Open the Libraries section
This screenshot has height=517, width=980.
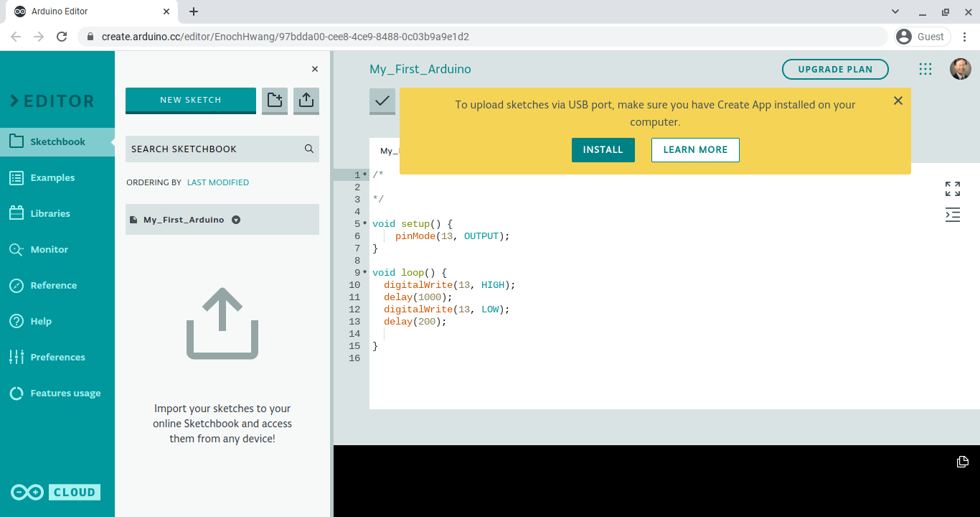[50, 214]
